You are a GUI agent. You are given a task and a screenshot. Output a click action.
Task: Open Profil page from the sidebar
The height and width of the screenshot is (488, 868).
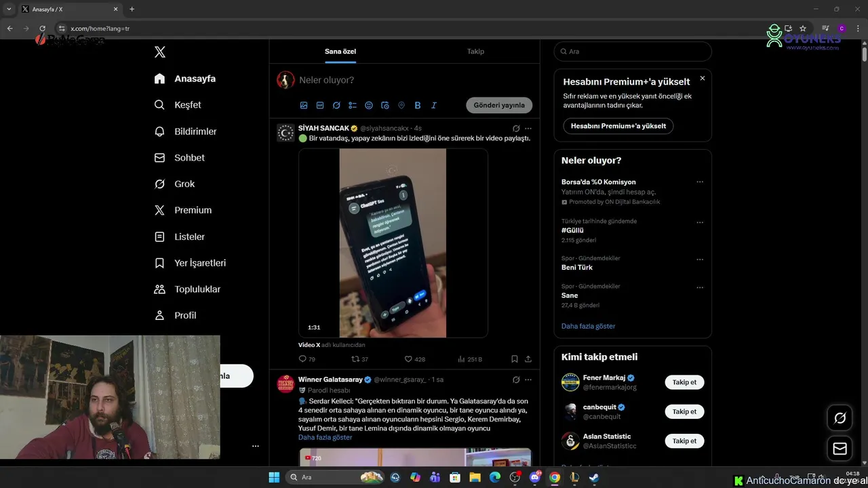(175, 315)
